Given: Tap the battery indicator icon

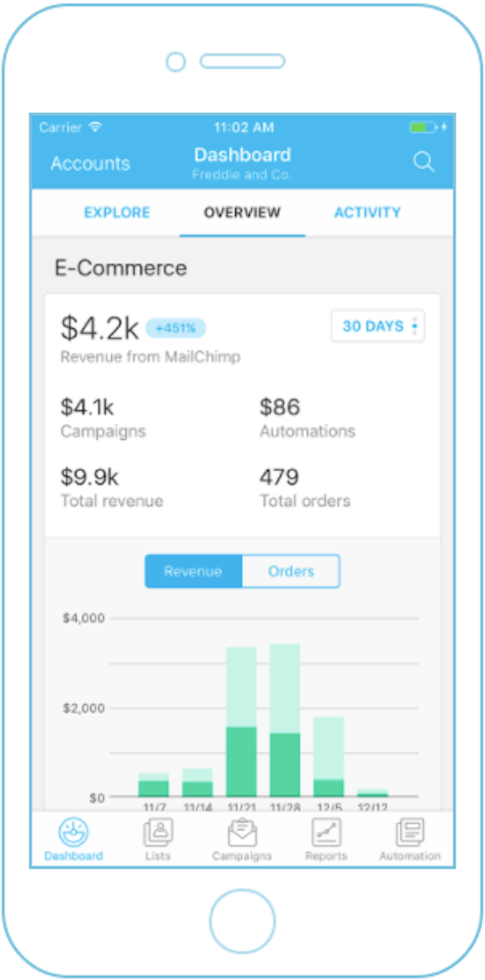Looking at the screenshot, I should pyautogui.click(x=422, y=128).
